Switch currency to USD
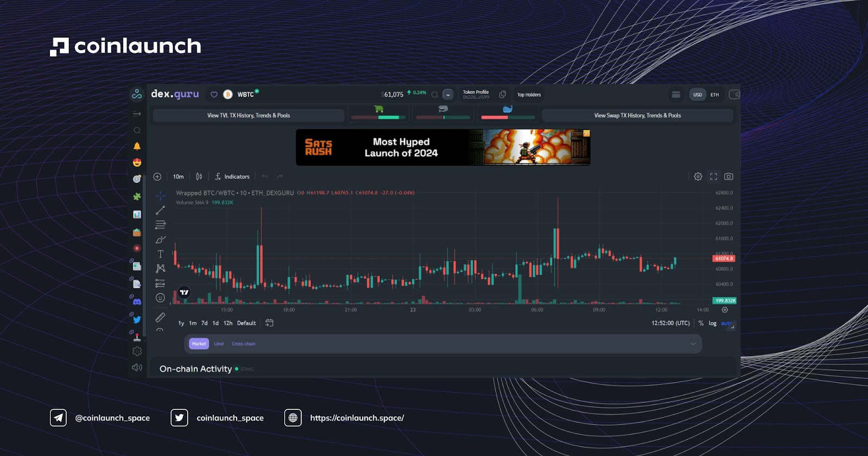Viewport: 868px width, 456px height. [x=698, y=94]
